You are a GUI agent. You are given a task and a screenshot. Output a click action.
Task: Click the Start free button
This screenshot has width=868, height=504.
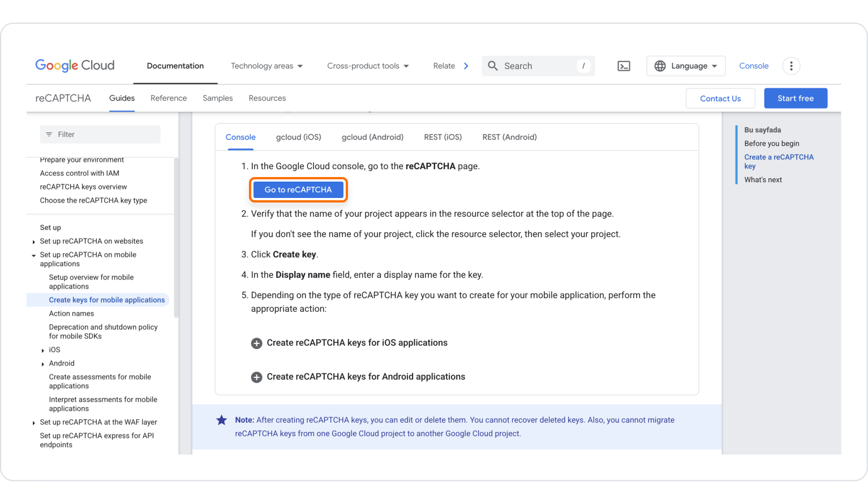tap(796, 98)
